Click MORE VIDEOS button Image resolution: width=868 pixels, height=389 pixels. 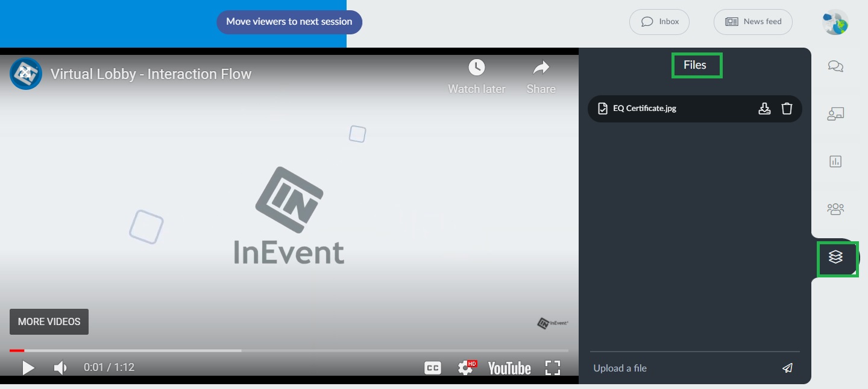pyautogui.click(x=49, y=322)
